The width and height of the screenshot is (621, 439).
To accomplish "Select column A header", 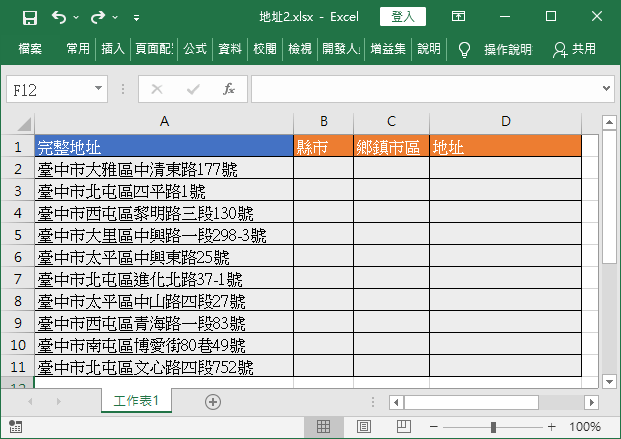I will coord(164,121).
